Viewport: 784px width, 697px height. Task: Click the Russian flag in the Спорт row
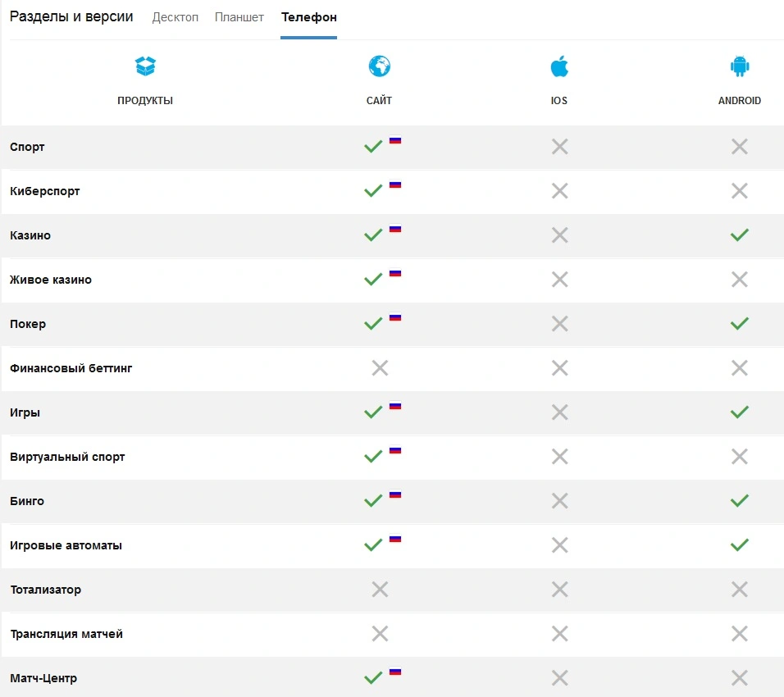click(x=395, y=140)
